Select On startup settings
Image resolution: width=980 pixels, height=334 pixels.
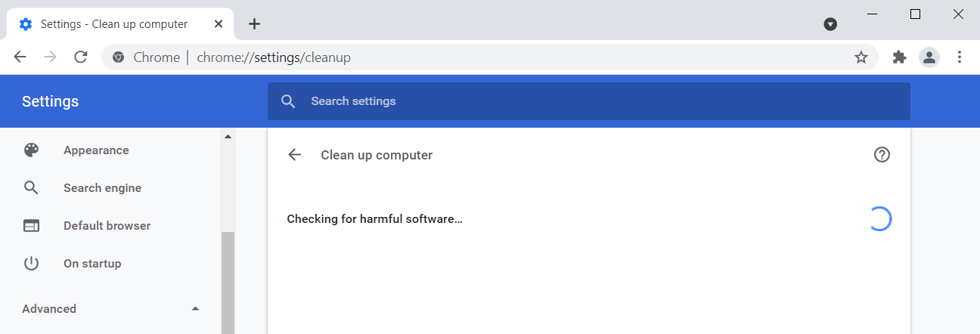coord(92,264)
